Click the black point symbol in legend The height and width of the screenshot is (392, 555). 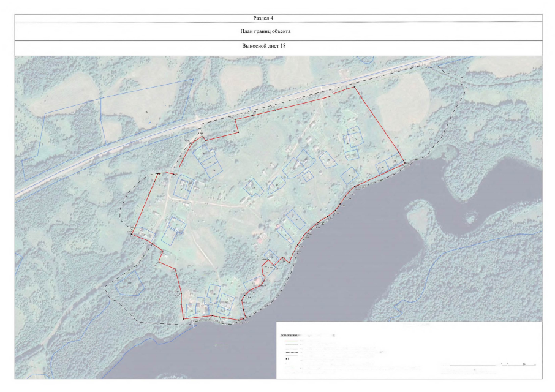[287, 360]
